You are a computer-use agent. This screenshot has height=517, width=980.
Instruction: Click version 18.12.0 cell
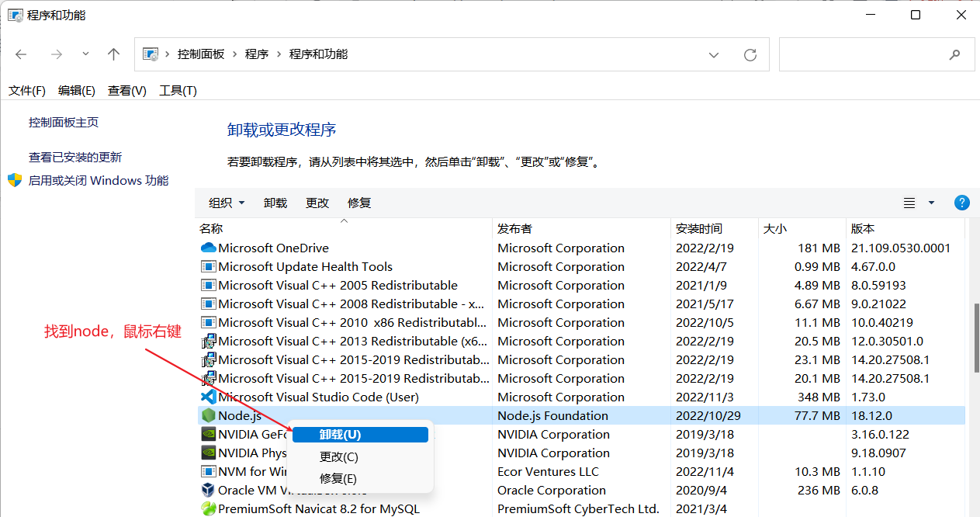pos(872,416)
